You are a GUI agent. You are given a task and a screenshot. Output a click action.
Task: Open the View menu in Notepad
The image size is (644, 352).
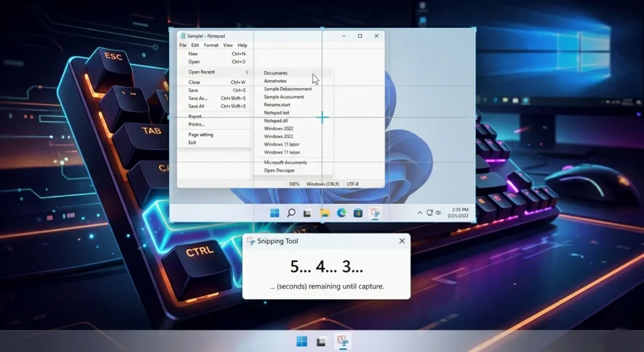point(228,45)
